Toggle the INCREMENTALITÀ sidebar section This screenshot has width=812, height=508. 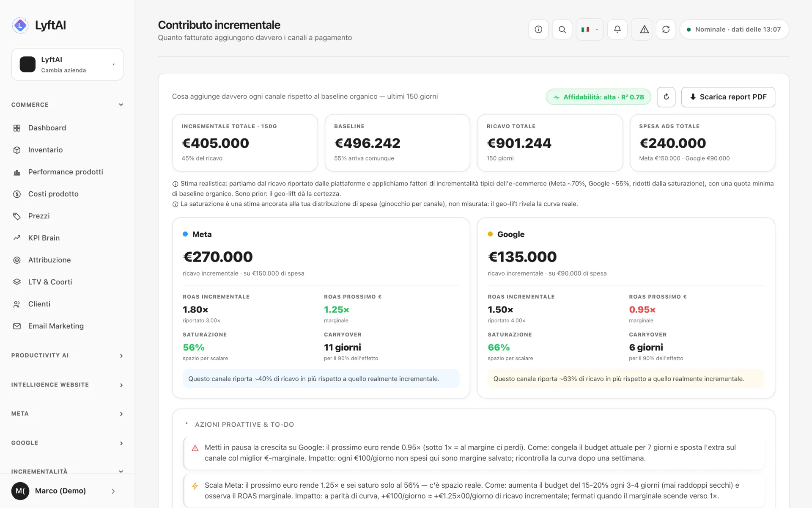(67, 471)
